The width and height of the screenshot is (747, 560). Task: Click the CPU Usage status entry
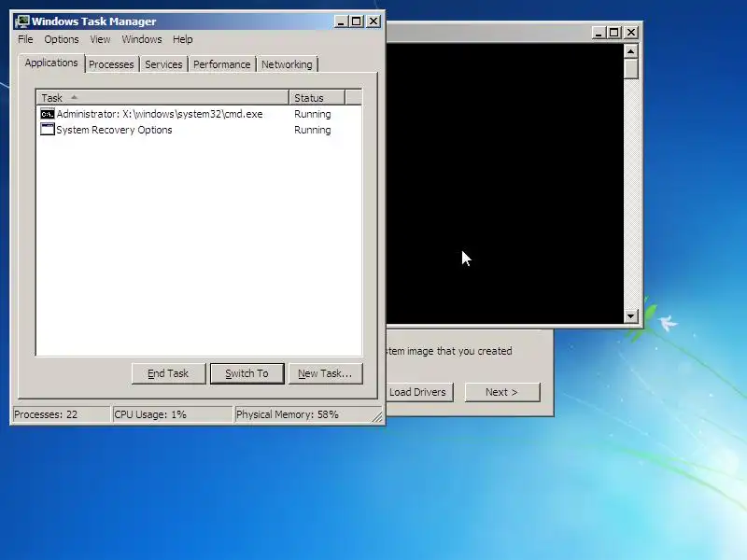tap(172, 414)
